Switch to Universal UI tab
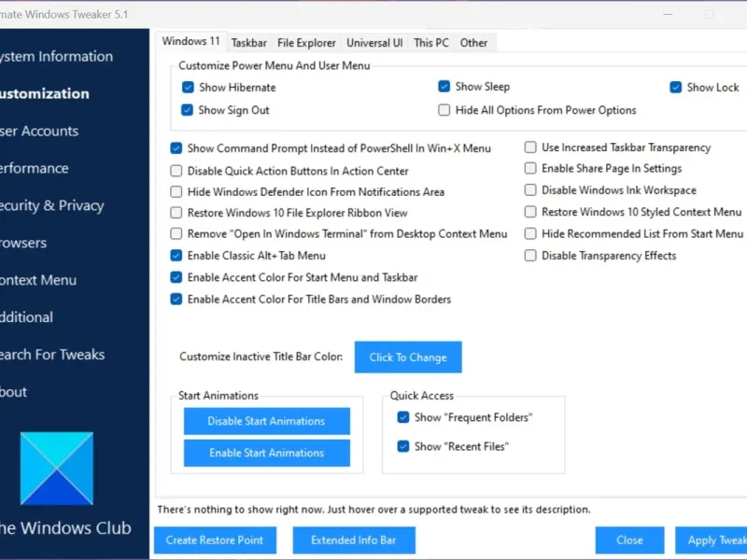 pos(374,43)
